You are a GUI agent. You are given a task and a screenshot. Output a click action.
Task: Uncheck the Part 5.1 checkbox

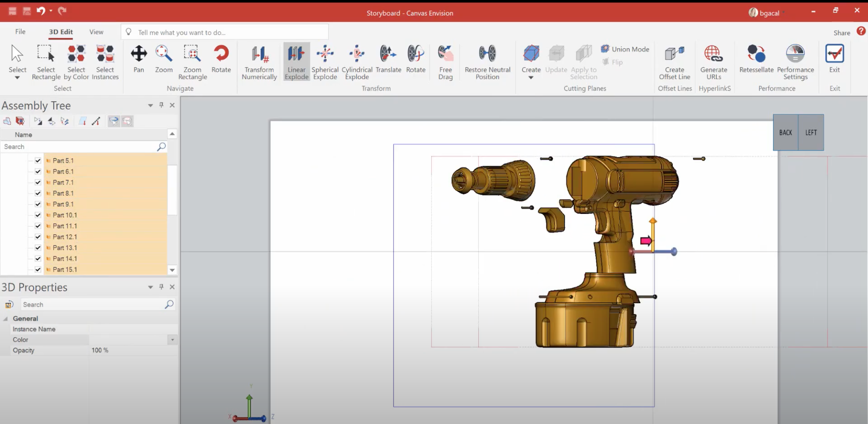tap(38, 161)
